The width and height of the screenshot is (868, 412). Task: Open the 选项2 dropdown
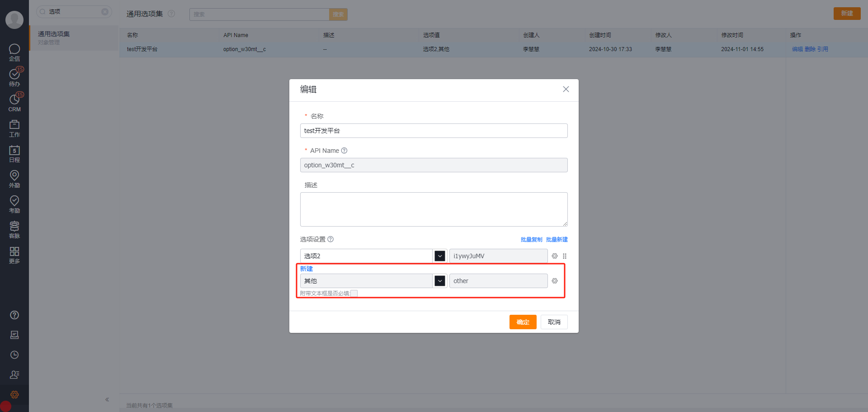439,256
